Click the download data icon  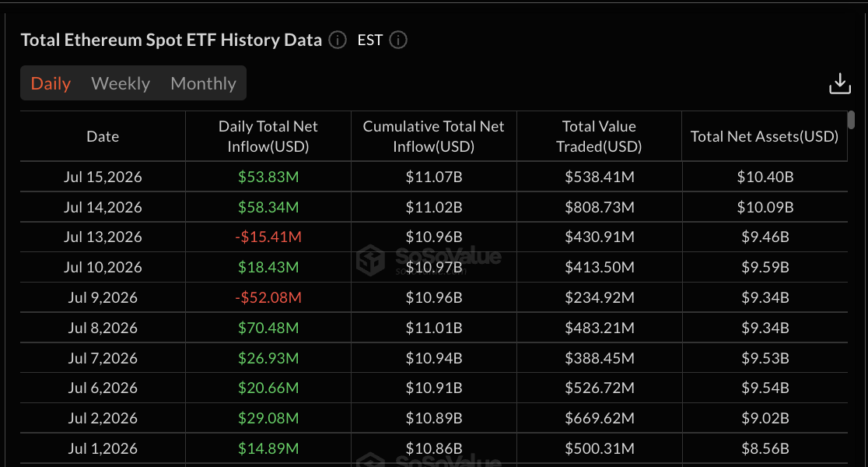tap(840, 83)
